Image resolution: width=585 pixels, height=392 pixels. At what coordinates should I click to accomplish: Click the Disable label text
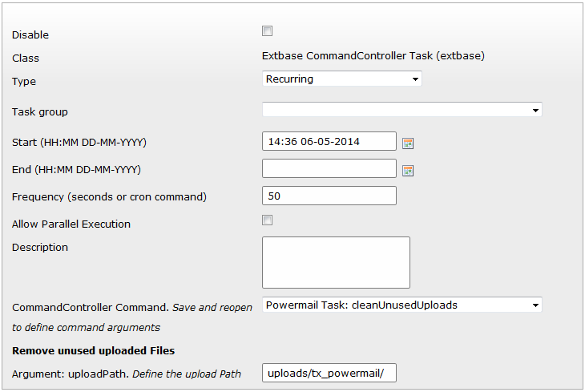(x=30, y=35)
